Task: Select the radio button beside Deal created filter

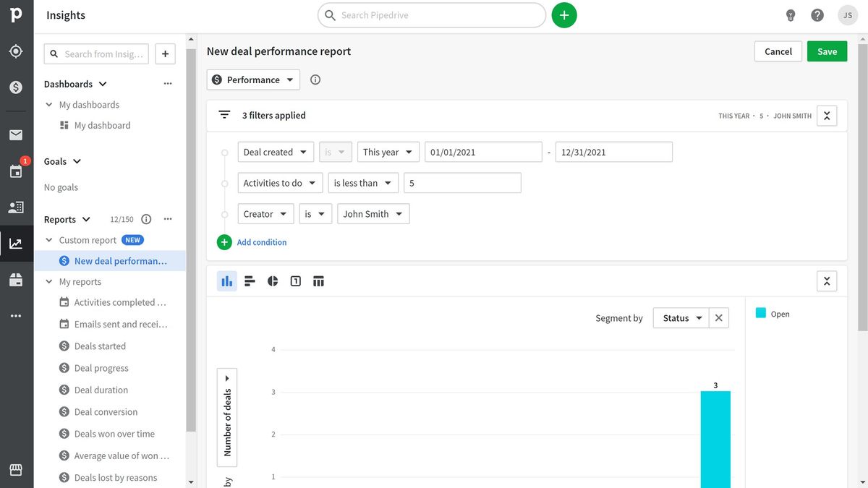Action: tap(224, 152)
